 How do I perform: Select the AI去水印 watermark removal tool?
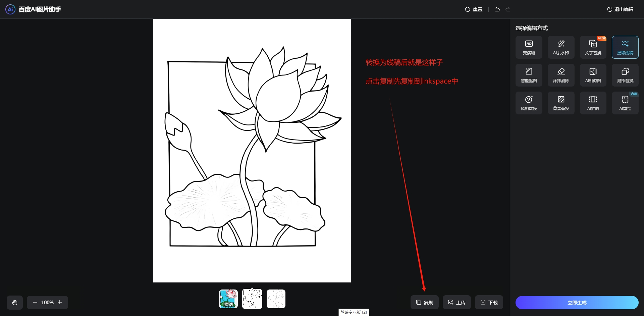561,47
